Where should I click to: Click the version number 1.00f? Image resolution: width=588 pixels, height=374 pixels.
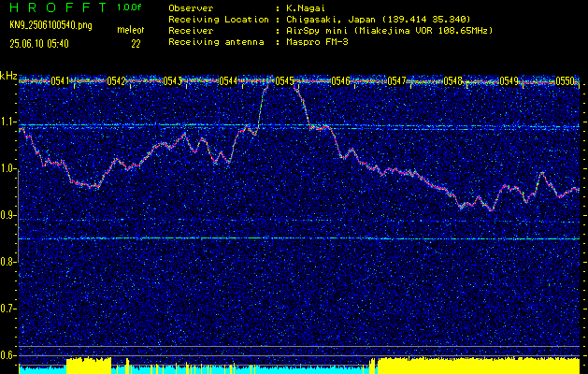point(129,7)
